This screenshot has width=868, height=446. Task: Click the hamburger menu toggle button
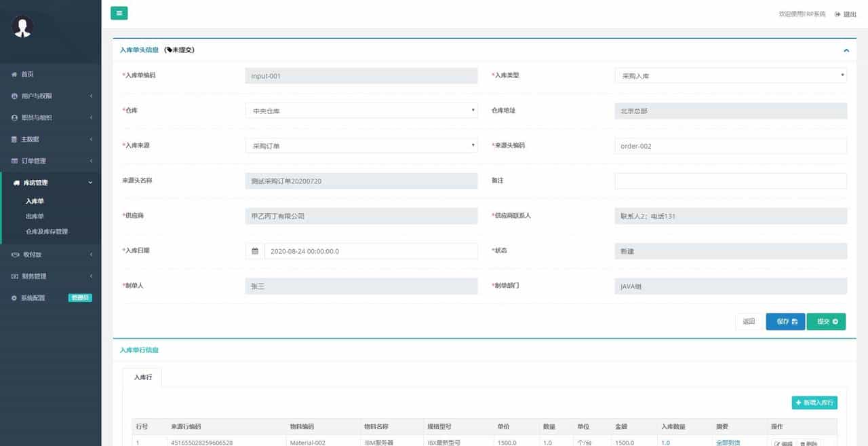[119, 13]
